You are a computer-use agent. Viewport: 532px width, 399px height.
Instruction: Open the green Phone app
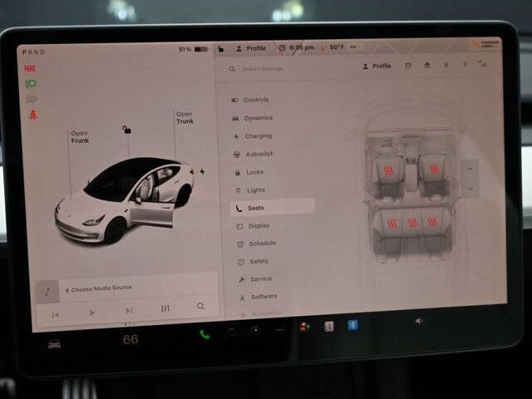pos(204,334)
